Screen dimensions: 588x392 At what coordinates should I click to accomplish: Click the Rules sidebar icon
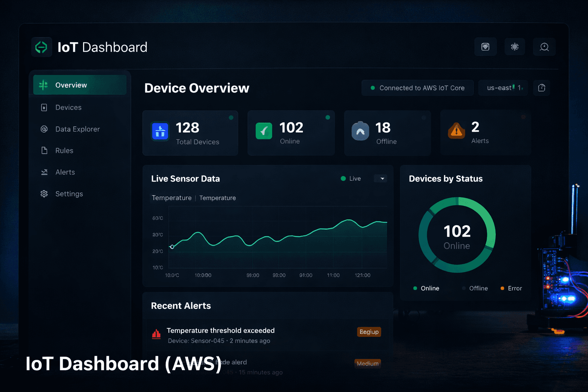point(44,150)
